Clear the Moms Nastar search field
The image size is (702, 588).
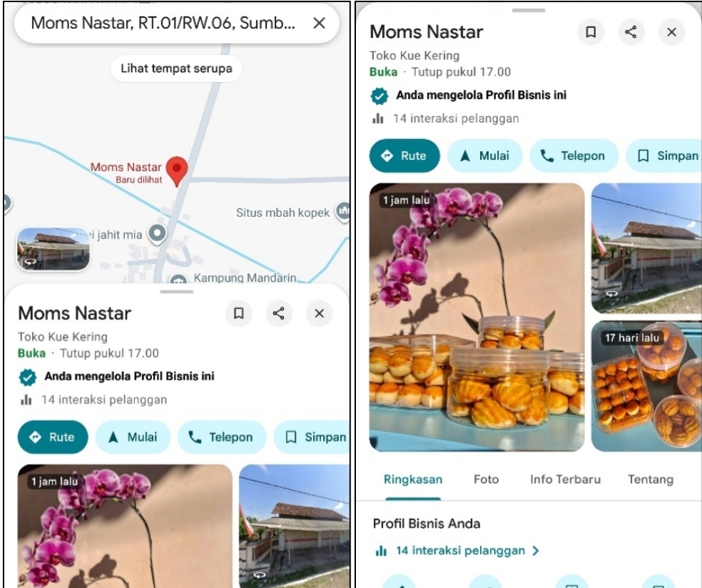319,23
